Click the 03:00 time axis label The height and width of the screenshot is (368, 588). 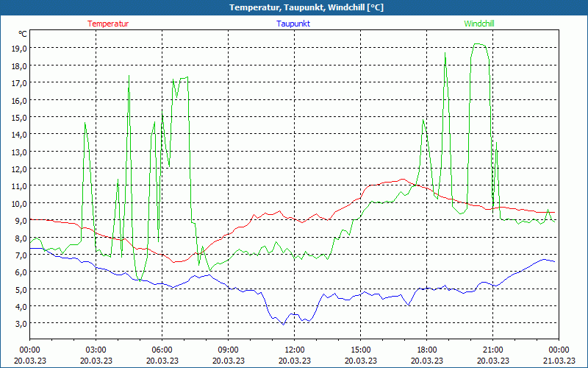click(96, 350)
